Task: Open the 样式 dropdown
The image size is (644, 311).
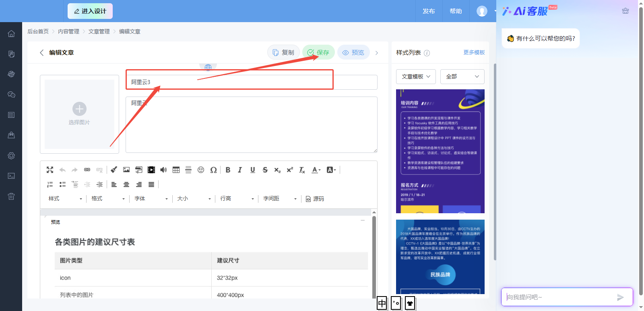Action: tap(65, 199)
